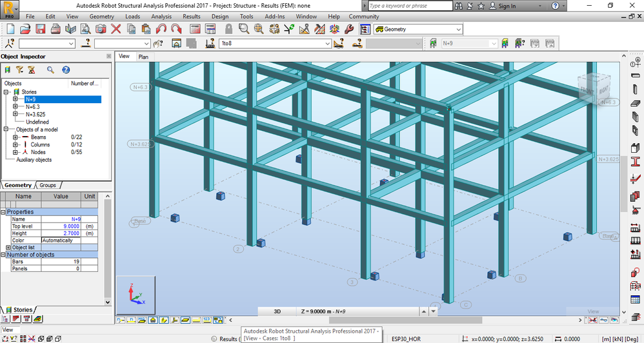Delete selected objects with red X

point(116,29)
